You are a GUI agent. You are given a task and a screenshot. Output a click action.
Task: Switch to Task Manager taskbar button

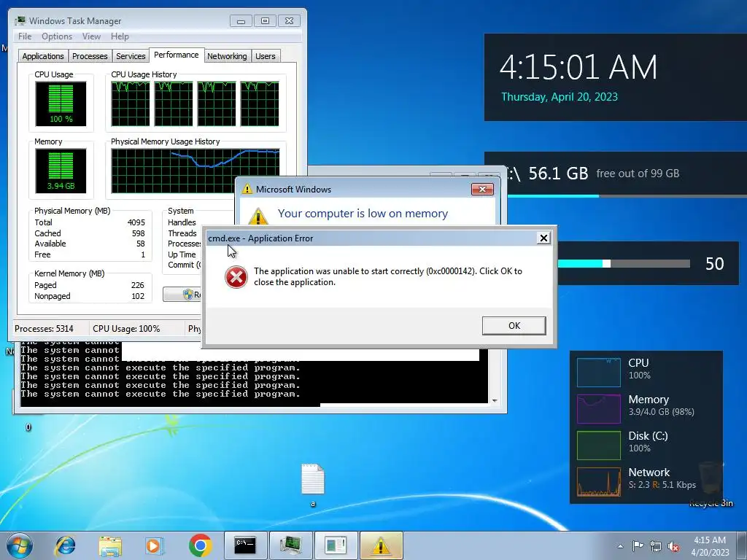[x=290, y=545]
